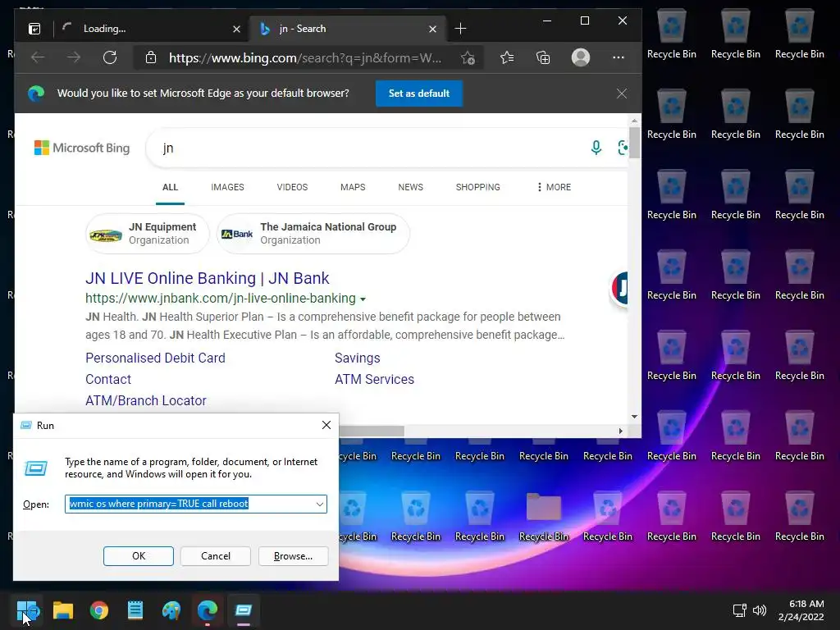The width and height of the screenshot is (840, 630).
Task: Go back using Edge's back arrow
Action: pyautogui.click(x=38, y=57)
